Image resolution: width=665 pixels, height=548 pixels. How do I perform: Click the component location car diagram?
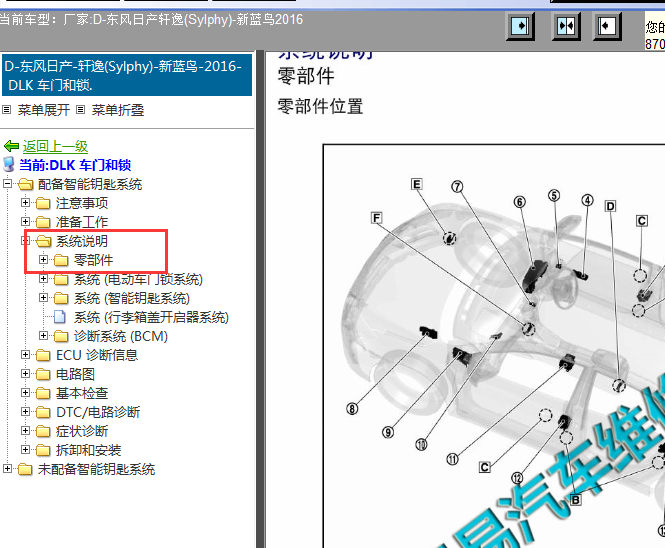494,346
